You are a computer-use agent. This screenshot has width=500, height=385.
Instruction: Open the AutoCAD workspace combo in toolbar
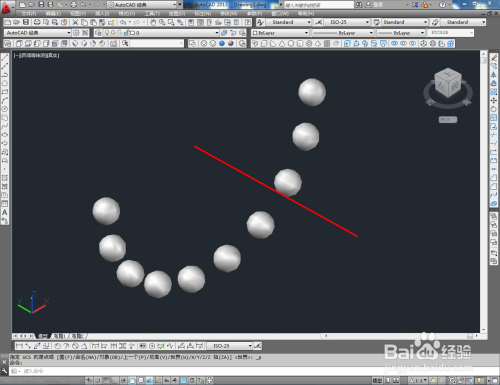tap(38, 33)
